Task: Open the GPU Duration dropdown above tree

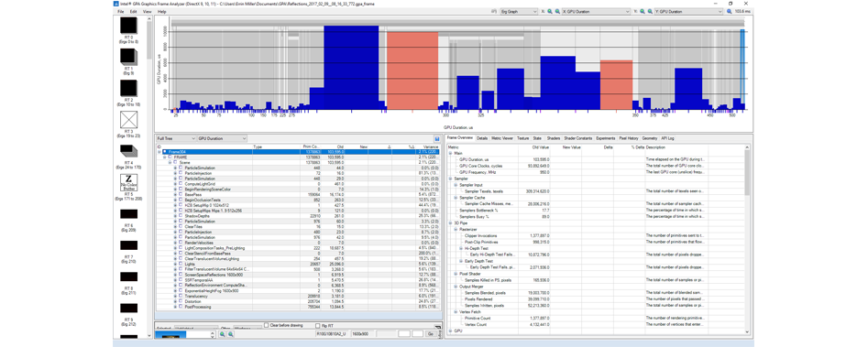Action: coord(222,138)
